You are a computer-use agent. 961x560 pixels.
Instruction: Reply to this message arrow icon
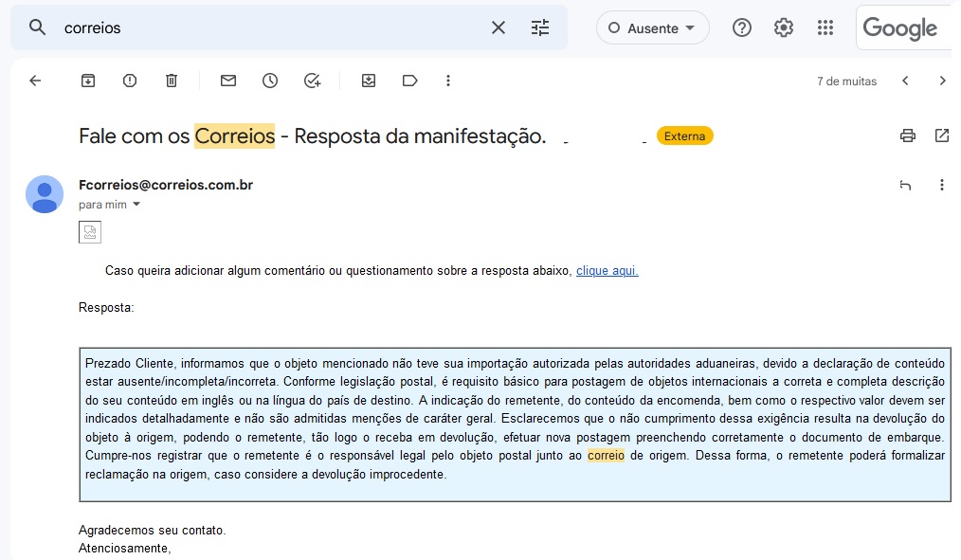pos(905,185)
